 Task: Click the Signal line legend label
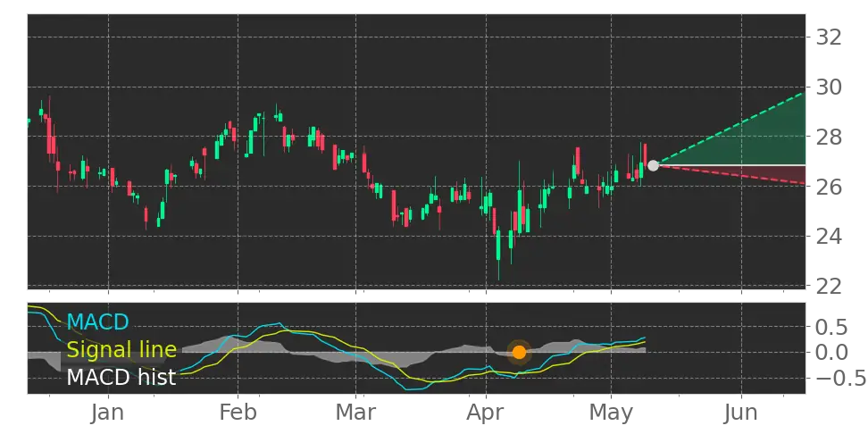click(121, 350)
